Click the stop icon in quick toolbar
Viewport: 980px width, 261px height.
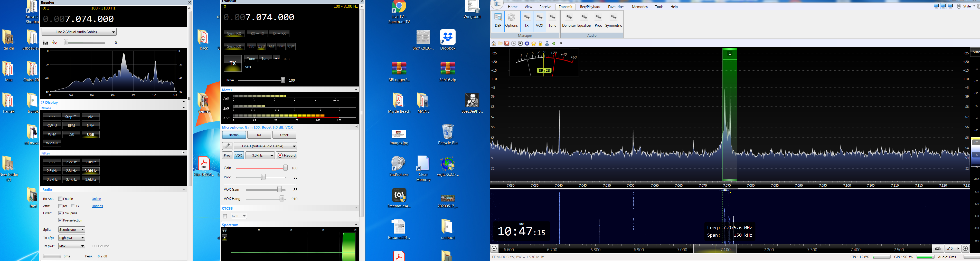(521, 44)
